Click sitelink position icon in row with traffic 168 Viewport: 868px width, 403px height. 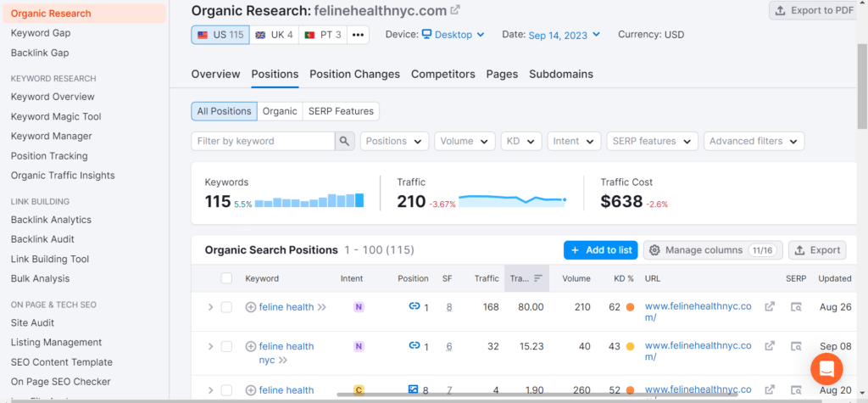point(414,306)
